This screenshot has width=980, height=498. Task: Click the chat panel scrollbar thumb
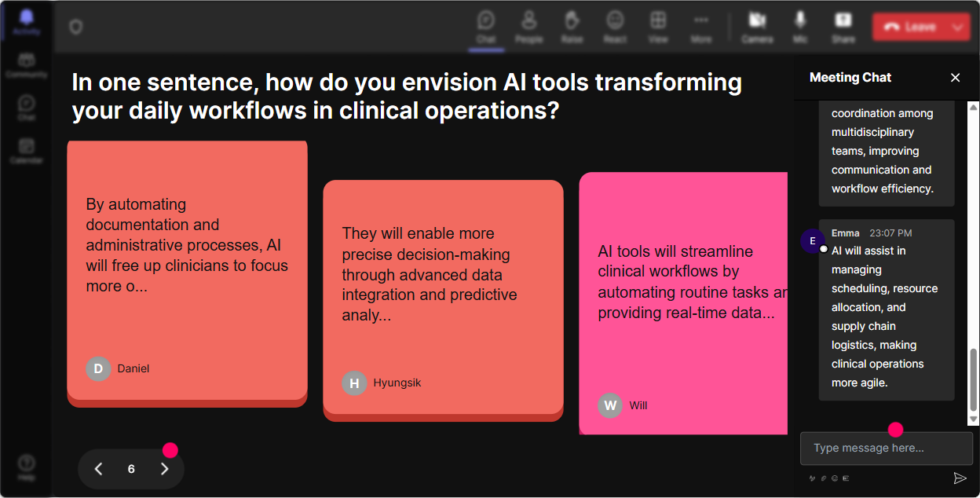click(x=974, y=380)
